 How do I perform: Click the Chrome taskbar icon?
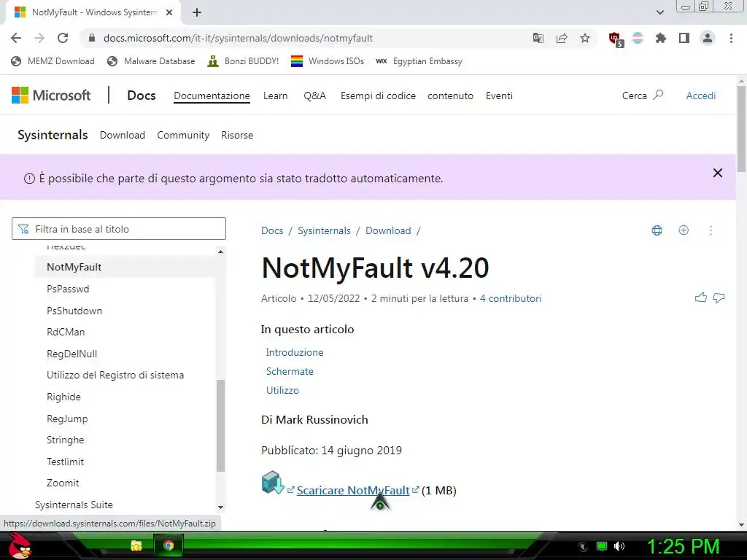169,545
